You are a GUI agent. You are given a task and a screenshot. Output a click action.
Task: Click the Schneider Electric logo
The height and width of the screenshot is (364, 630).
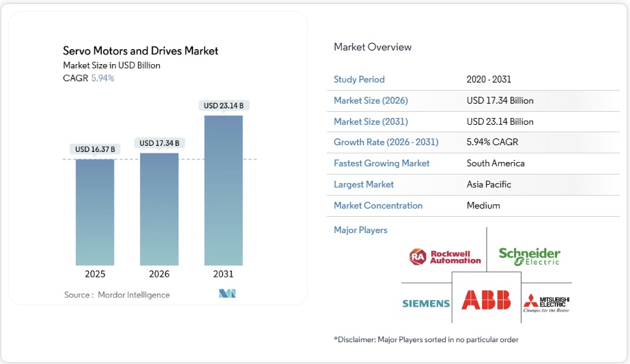[x=529, y=256]
